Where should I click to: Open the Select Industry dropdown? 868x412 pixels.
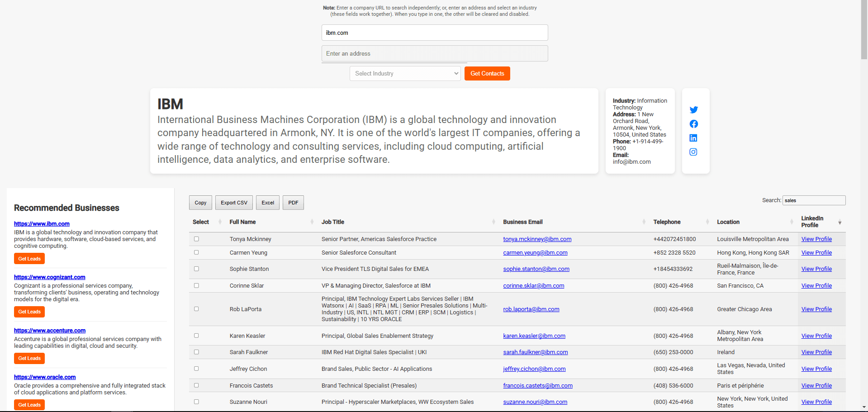(405, 74)
